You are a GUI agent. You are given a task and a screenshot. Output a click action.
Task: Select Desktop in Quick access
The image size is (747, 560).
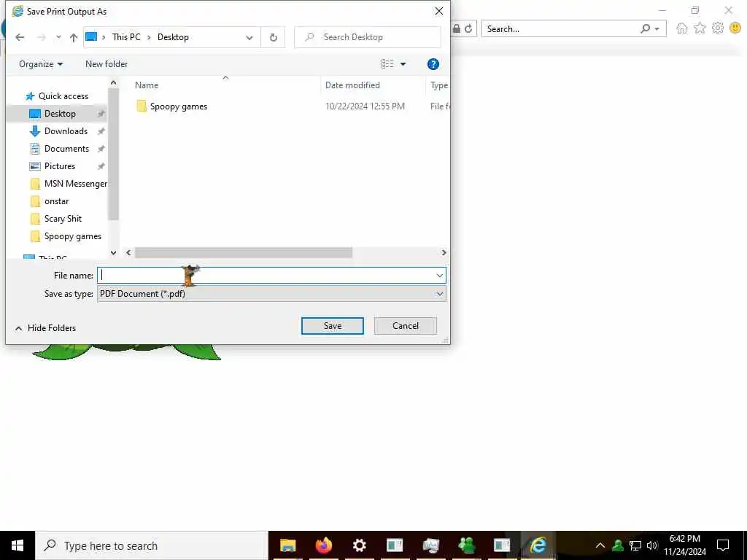(x=60, y=114)
